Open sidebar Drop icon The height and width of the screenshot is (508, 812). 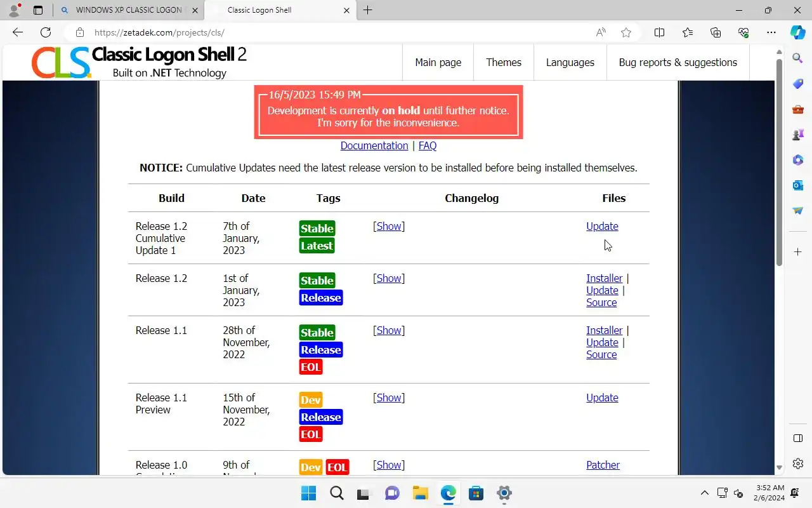pos(798,211)
